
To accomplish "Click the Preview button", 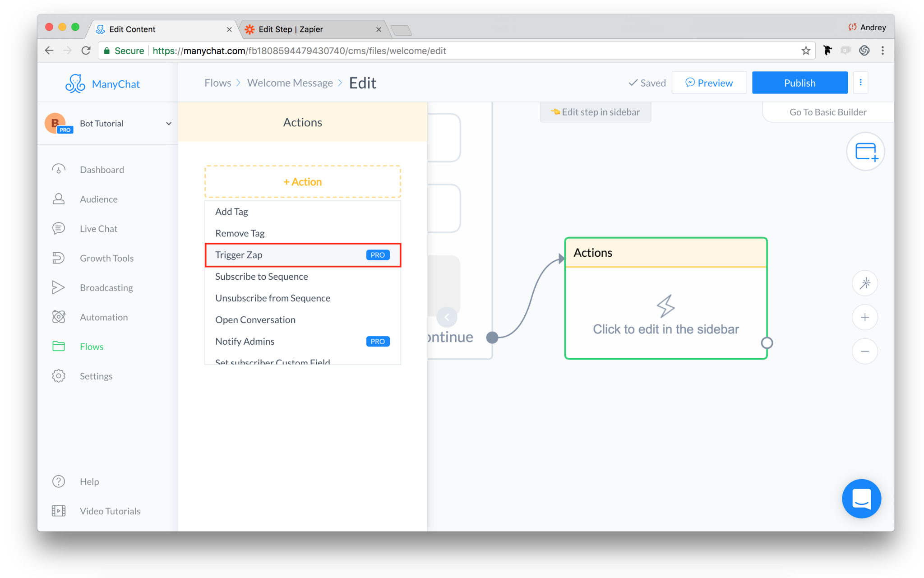I will pos(709,83).
